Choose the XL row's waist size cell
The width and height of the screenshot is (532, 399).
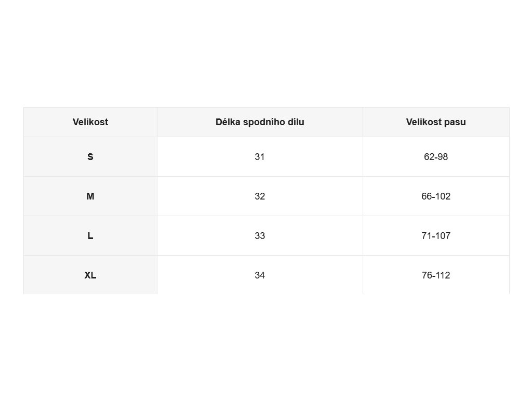point(436,275)
